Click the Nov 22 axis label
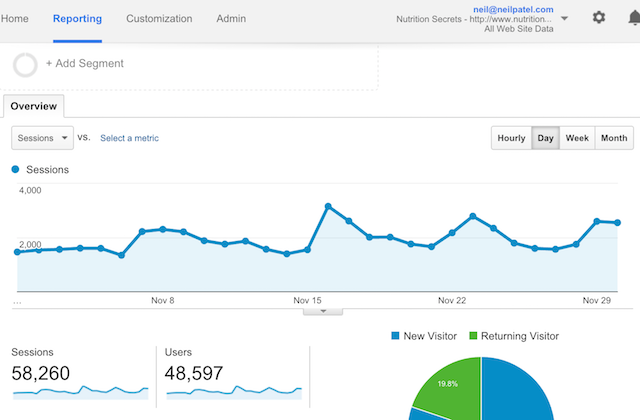The height and width of the screenshot is (420, 640). coord(452,300)
